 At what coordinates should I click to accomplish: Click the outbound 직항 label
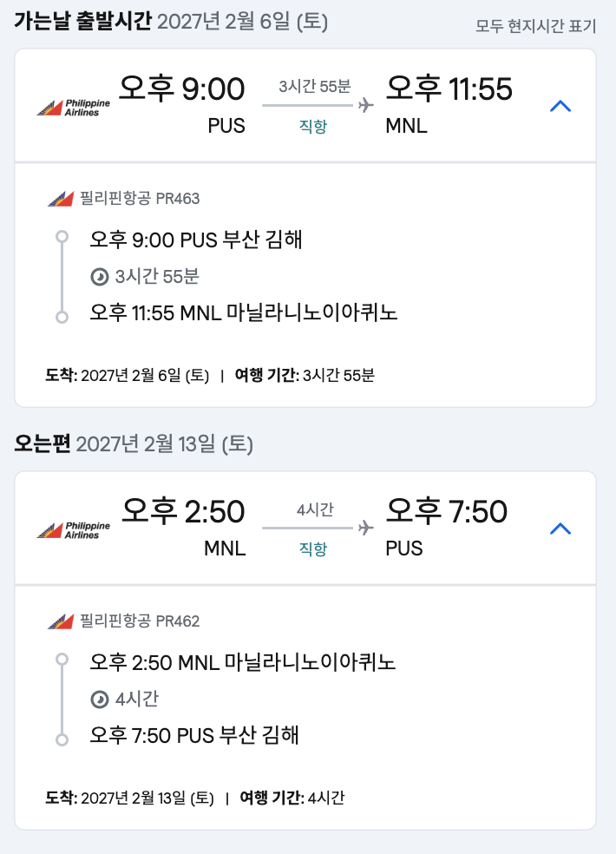(313, 127)
